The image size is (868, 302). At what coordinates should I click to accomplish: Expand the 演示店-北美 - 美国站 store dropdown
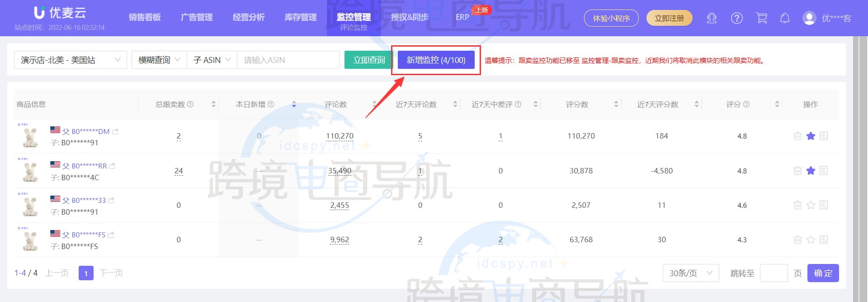point(71,60)
